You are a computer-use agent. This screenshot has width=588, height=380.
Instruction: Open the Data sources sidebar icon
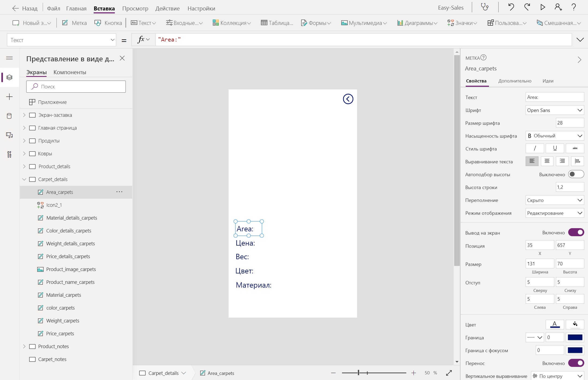(9, 116)
